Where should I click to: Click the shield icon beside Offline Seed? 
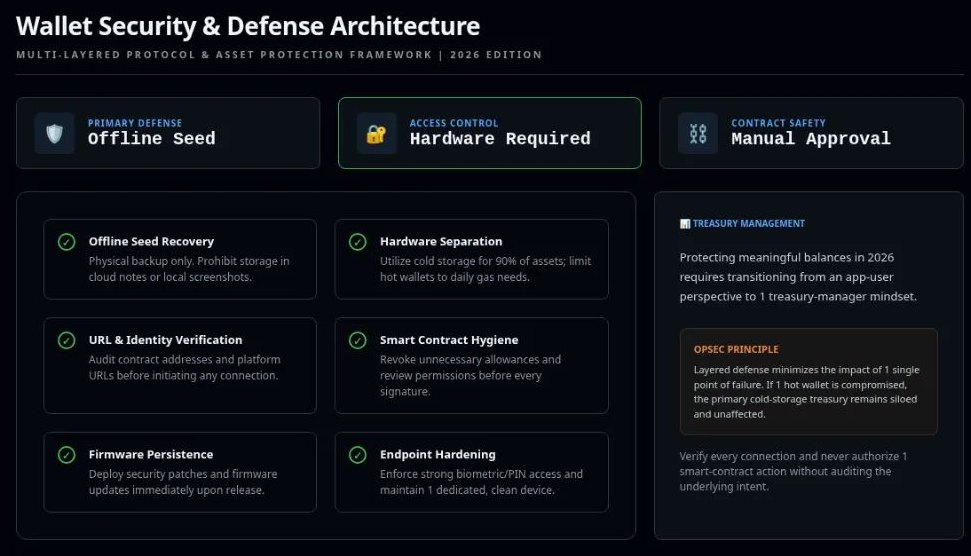point(54,133)
